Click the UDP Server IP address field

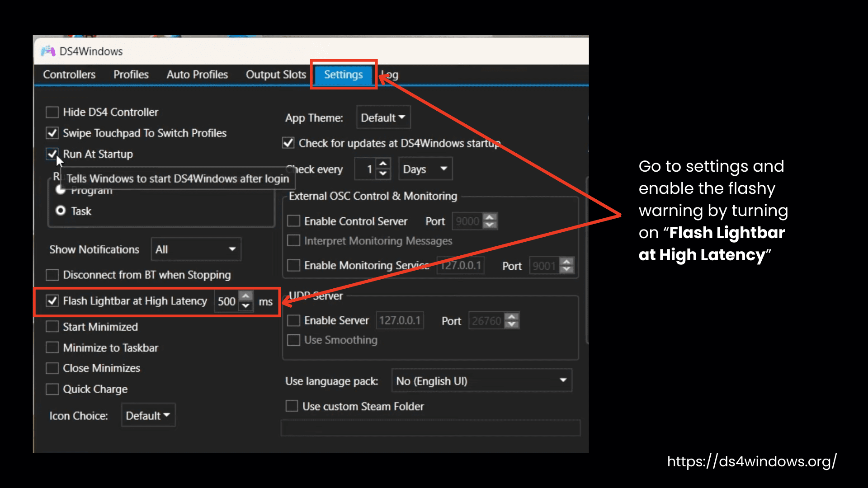click(x=400, y=320)
